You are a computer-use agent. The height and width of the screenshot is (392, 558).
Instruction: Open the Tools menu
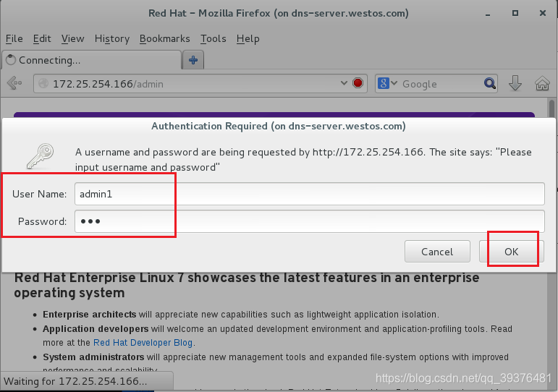[214, 38]
